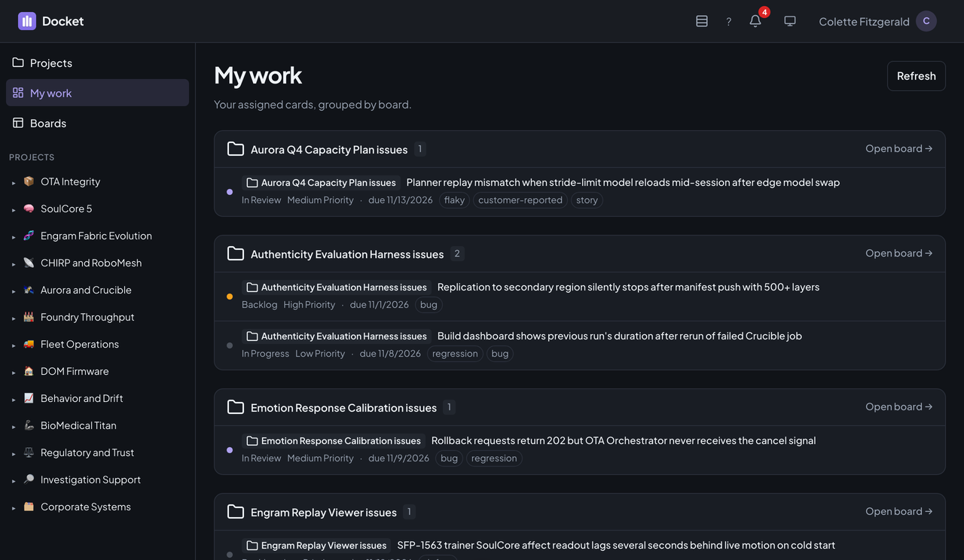
Task: Expand the SoulCore 5 project arrow
Action: 14,209
